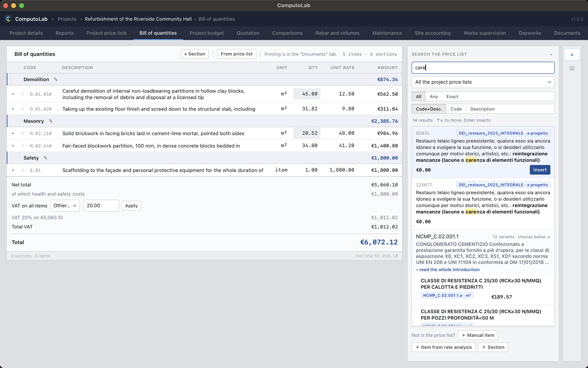Grab the drag handle of item D.01.010
The width and height of the screenshot is (588, 368).
tap(23, 94)
